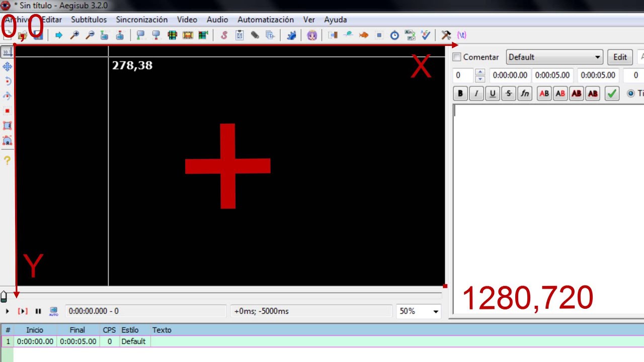Open Automation manager blue gear icon
This screenshot has width=644, height=362.
[291, 35]
